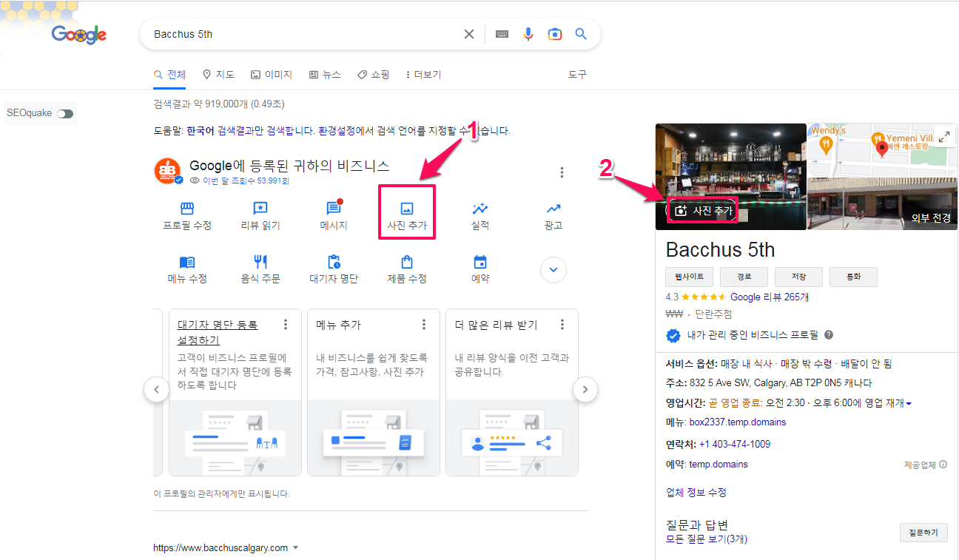Click the 경로 directions button

click(x=744, y=276)
